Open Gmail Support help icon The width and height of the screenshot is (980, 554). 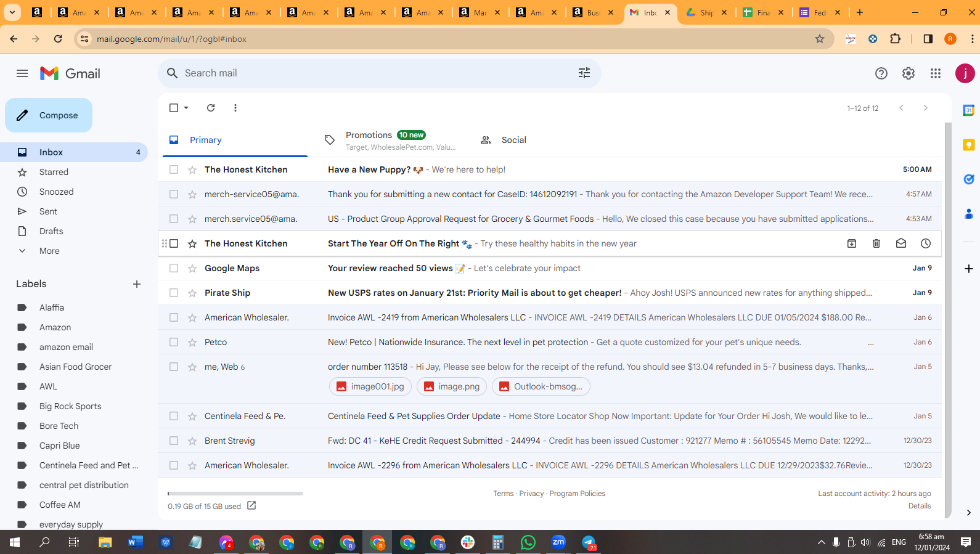coord(881,73)
